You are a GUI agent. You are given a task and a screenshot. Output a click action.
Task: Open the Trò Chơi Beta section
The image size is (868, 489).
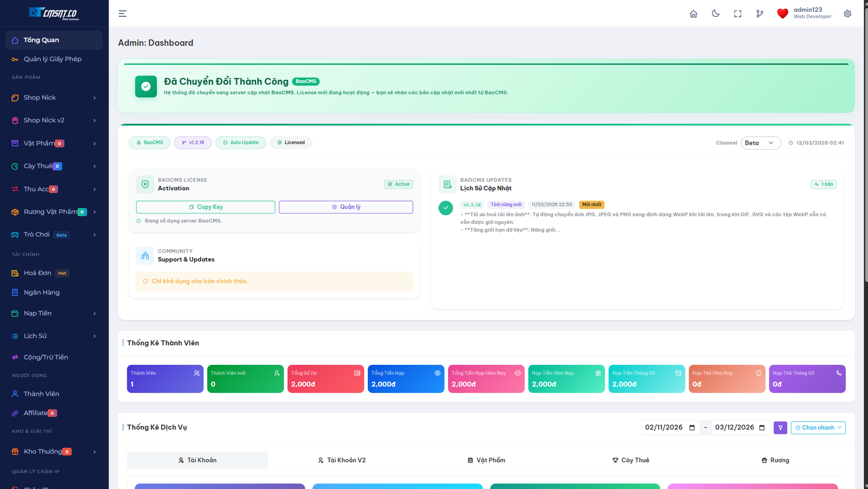click(36, 234)
